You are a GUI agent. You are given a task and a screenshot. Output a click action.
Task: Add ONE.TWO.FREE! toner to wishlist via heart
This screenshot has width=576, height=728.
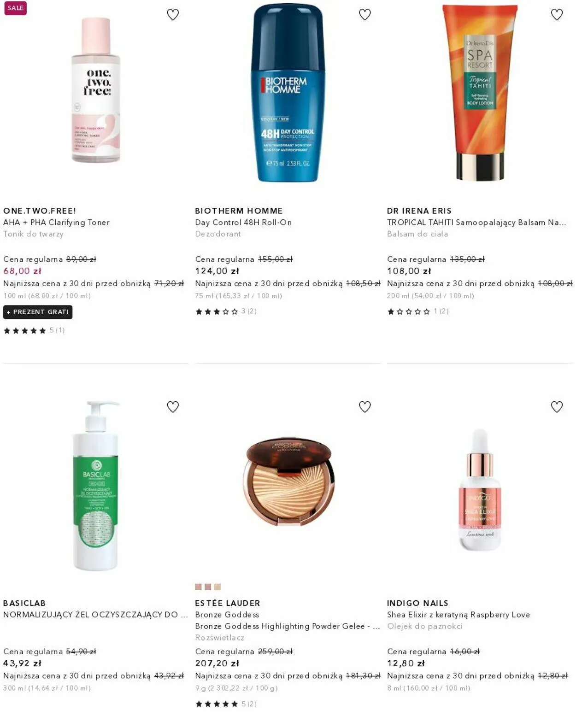[x=173, y=15]
